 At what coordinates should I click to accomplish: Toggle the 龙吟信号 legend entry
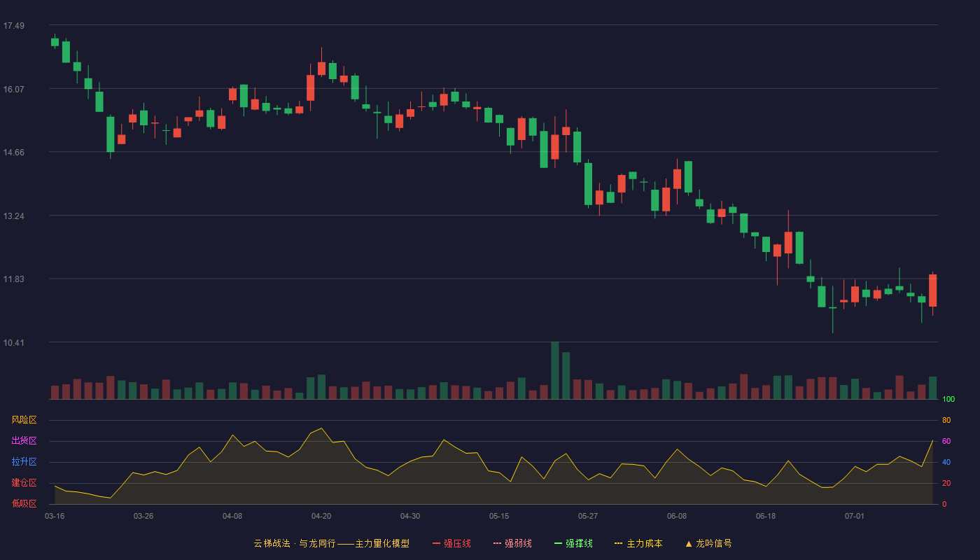coord(708,543)
